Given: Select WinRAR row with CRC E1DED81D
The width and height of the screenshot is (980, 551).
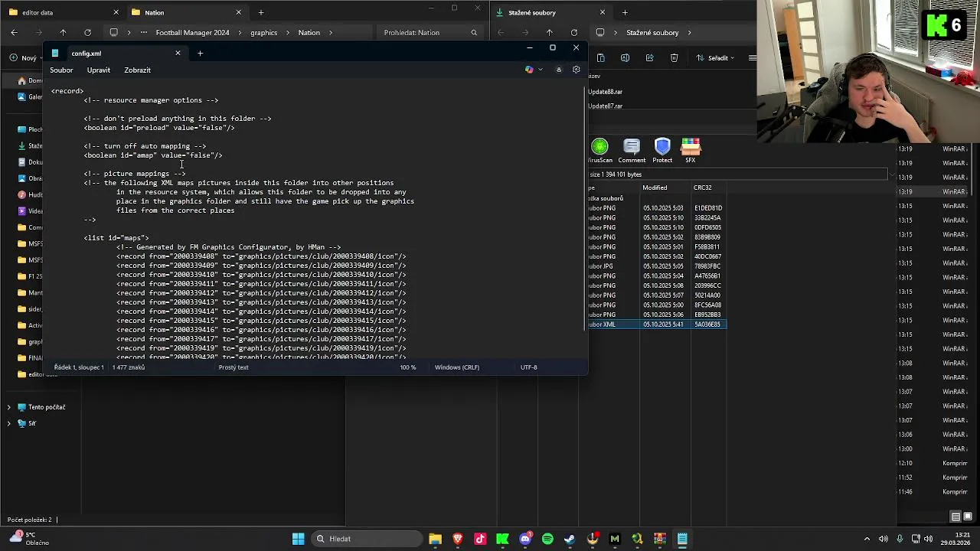Looking at the screenshot, I should (x=657, y=208).
